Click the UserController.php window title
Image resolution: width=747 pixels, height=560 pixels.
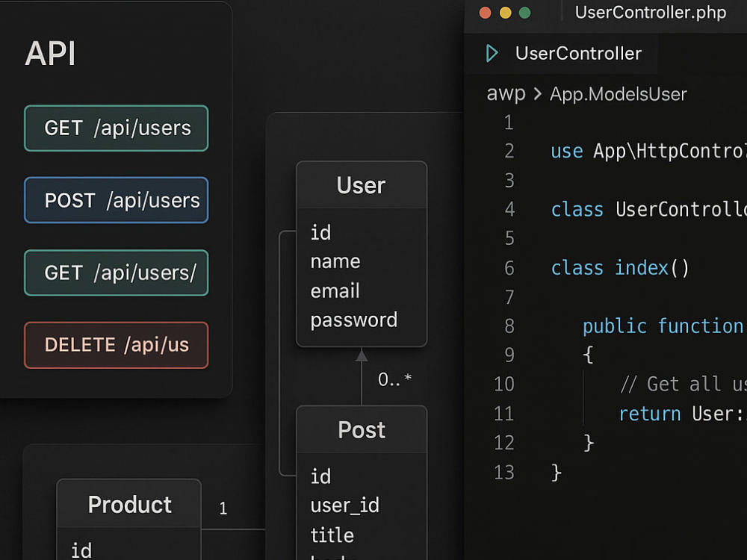[x=651, y=13]
